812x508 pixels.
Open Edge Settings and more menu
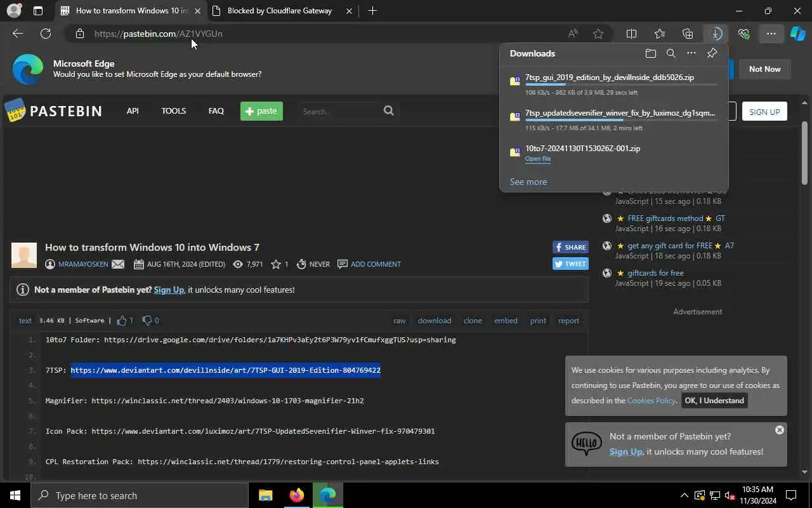point(771,34)
